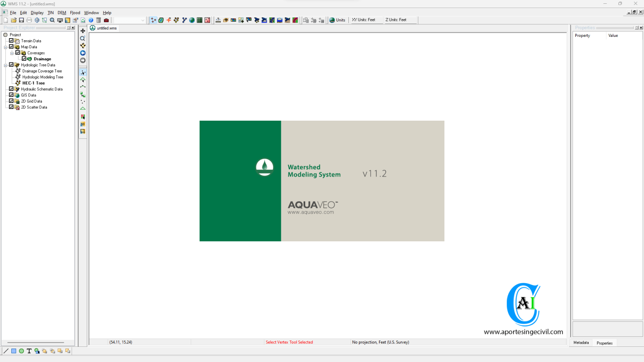Click the Hydrologic Modeling Tree item
This screenshot has width=644, height=362.
coord(43,77)
